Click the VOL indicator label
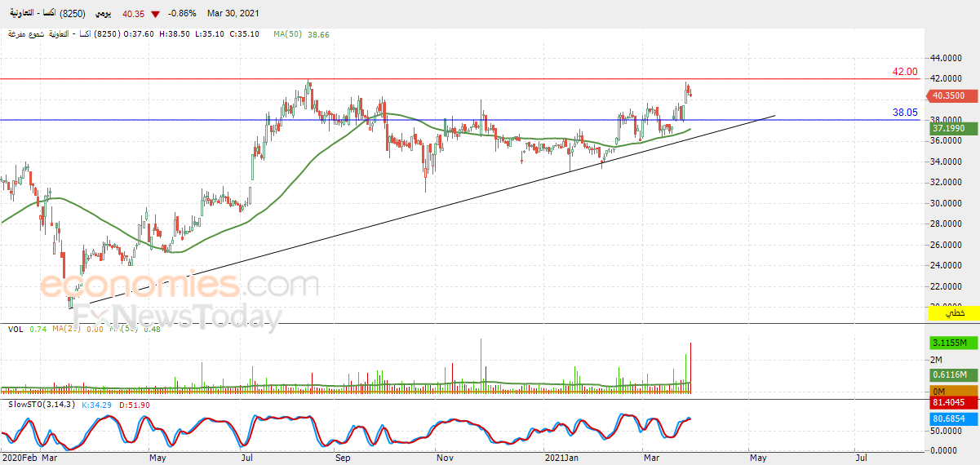The width and height of the screenshot is (980, 465). [x=16, y=329]
